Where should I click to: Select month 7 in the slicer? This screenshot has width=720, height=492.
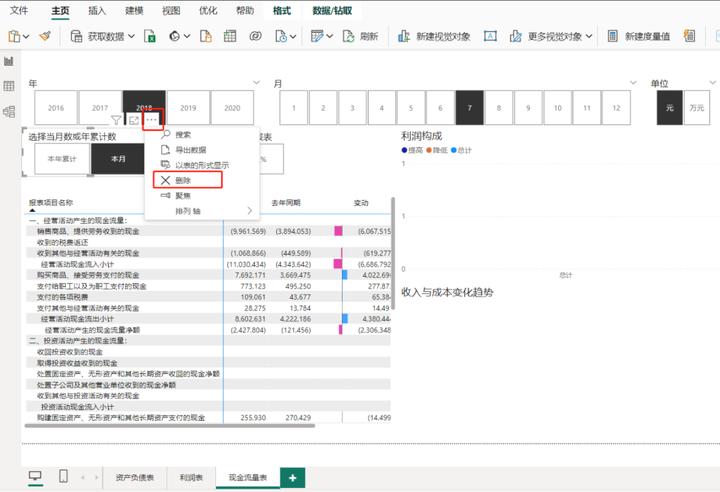click(x=469, y=108)
